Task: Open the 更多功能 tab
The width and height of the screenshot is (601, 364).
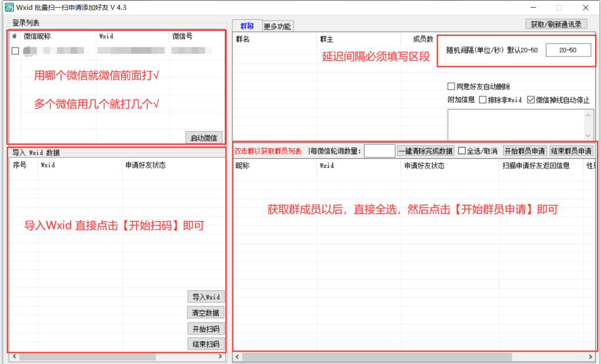Action: (277, 26)
